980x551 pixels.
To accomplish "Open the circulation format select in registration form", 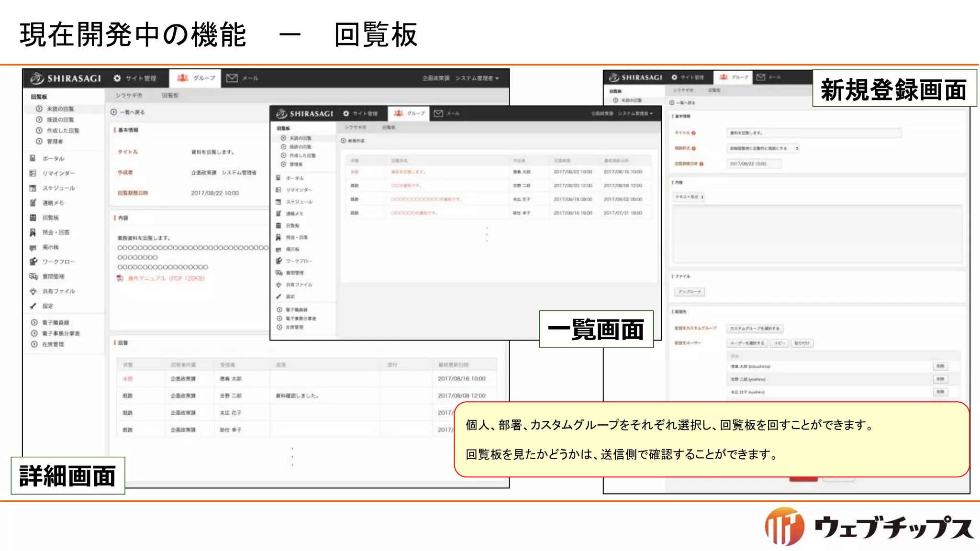I will pyautogui.click(x=763, y=148).
